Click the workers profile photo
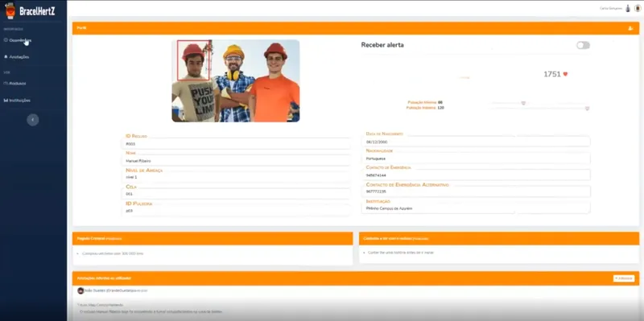The width and height of the screenshot is (644, 321). click(236, 81)
